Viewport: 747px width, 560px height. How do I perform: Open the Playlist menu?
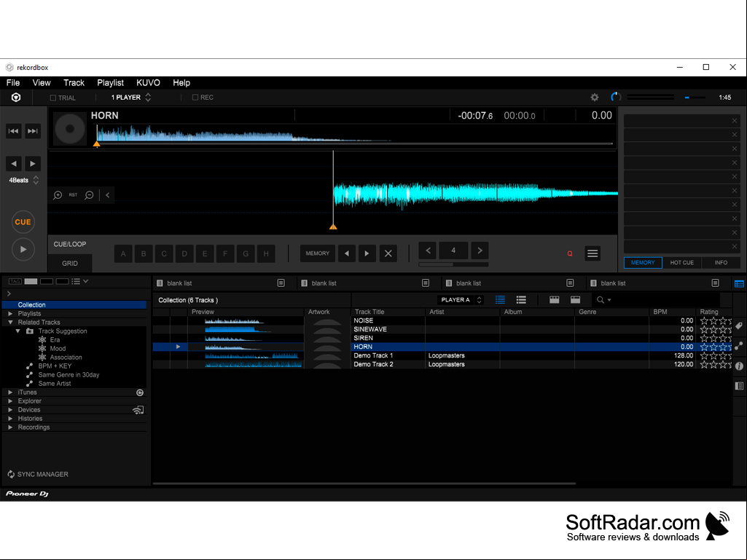[111, 83]
